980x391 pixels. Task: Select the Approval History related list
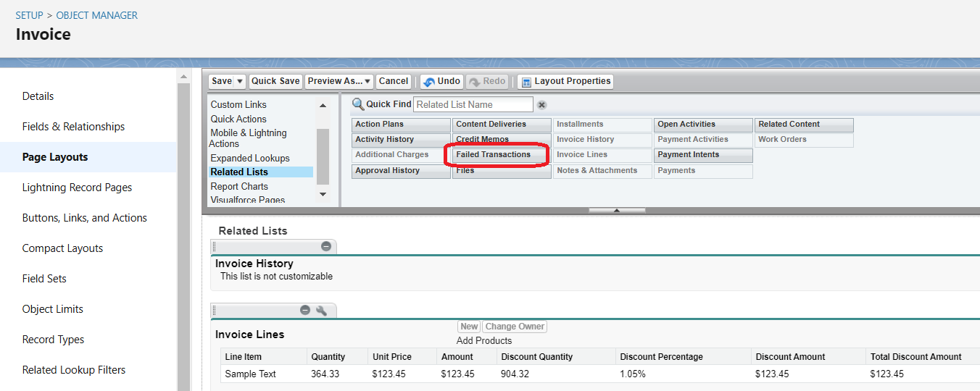click(401, 171)
